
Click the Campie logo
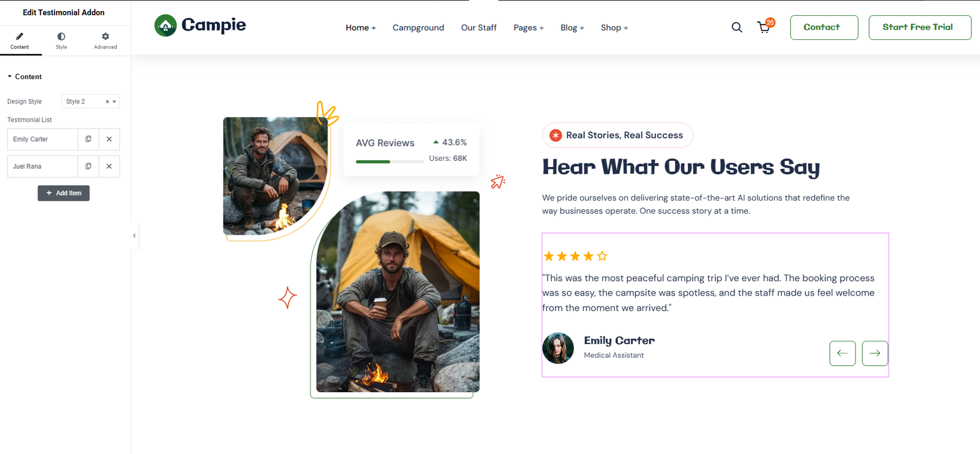(x=200, y=26)
